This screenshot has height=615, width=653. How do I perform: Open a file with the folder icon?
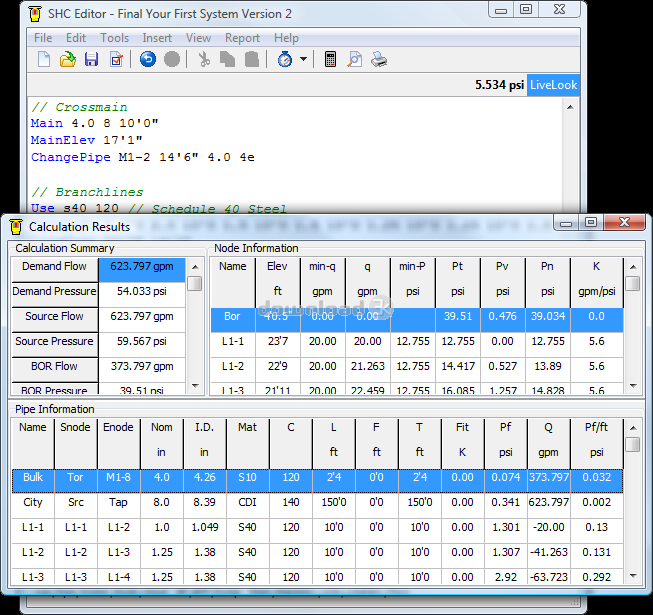point(67,60)
